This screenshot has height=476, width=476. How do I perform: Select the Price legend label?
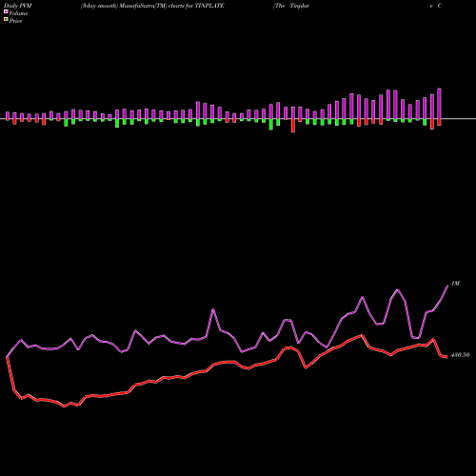coord(15,21)
